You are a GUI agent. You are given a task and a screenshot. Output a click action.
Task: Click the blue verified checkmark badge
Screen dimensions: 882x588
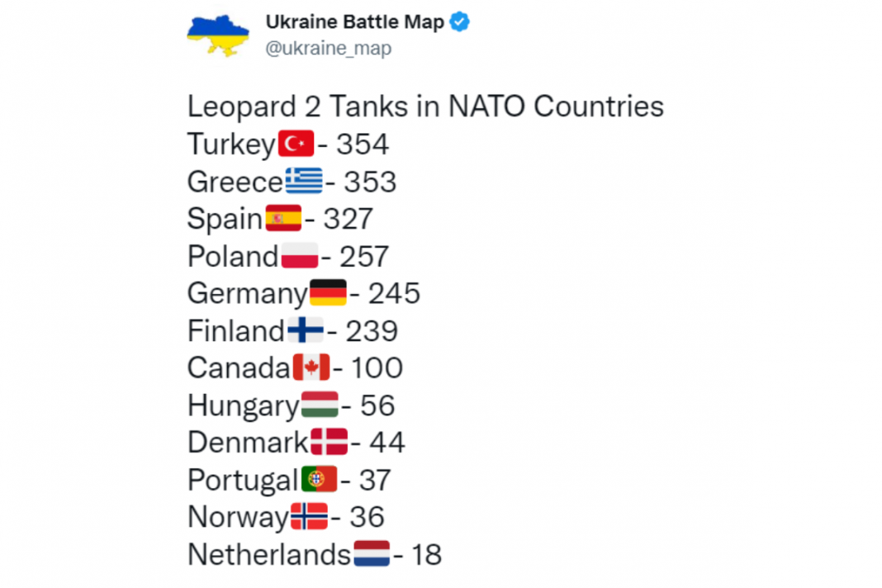click(x=459, y=22)
